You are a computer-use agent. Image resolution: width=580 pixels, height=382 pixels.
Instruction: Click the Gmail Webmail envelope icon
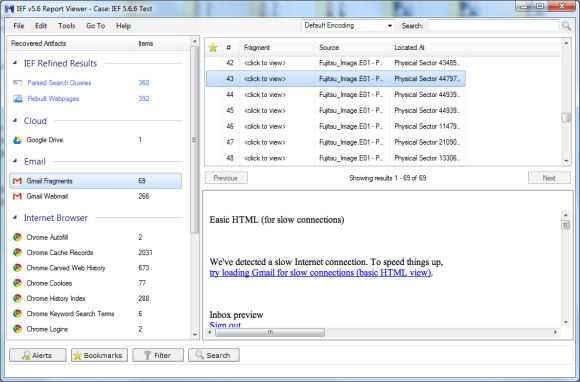click(17, 196)
